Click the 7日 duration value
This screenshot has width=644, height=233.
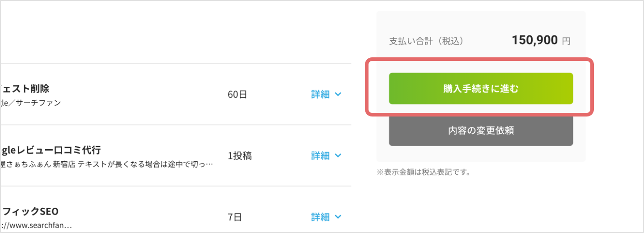(x=234, y=217)
